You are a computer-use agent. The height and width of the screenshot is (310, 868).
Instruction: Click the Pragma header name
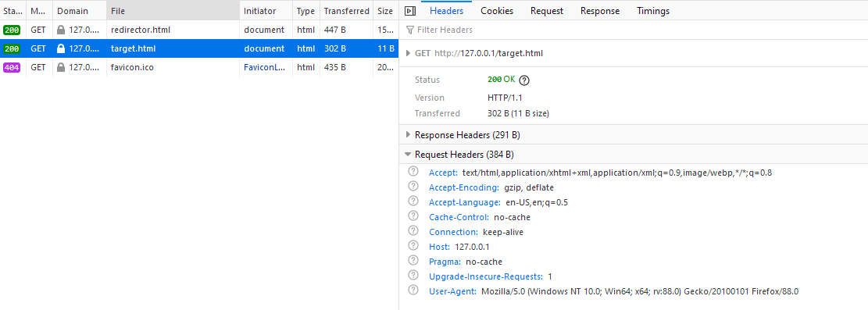coord(445,262)
